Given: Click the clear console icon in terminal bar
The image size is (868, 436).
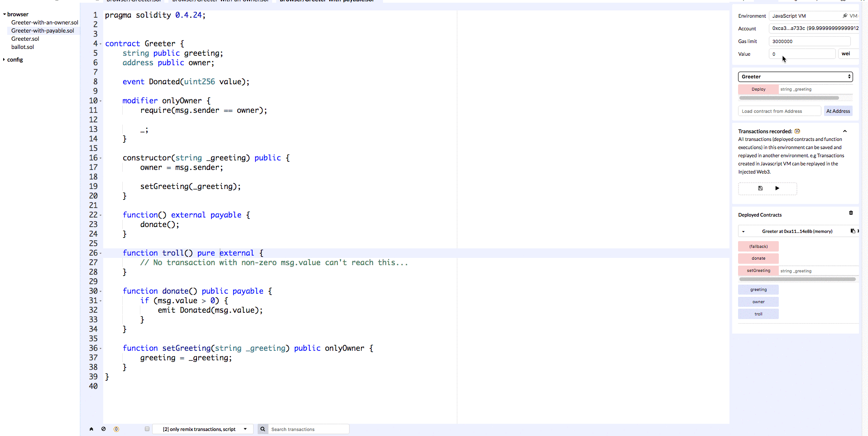Looking at the screenshot, I should (104, 429).
